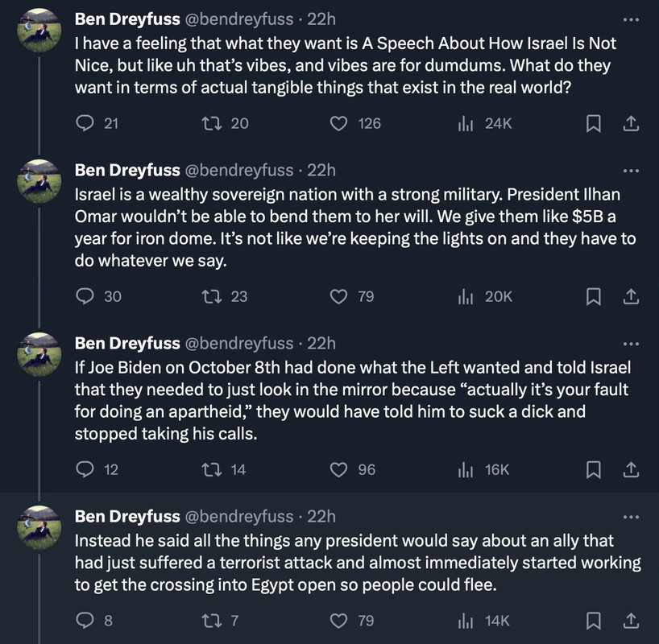The image size is (659, 644).
Task: Like the tweet with 126 likes
Action: (340, 123)
